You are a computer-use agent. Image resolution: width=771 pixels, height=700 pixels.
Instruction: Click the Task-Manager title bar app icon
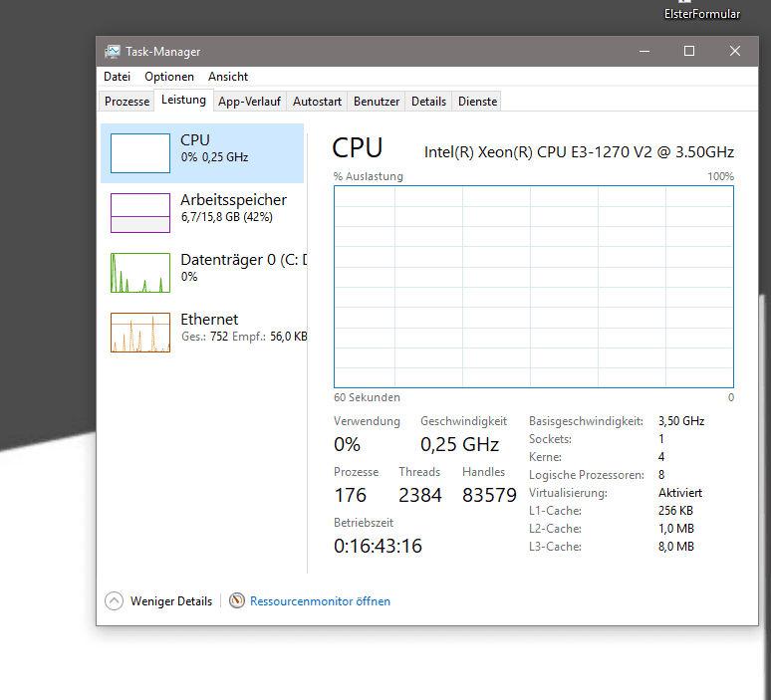pyautogui.click(x=113, y=51)
